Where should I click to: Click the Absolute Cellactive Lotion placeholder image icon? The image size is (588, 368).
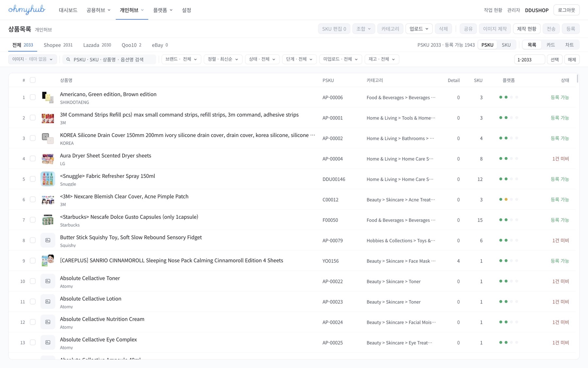[x=48, y=302]
